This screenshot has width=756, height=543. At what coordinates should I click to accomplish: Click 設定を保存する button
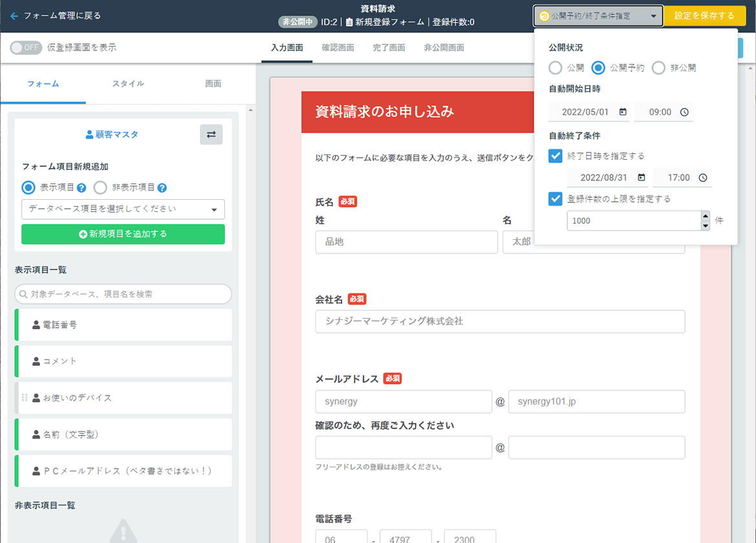[704, 16]
